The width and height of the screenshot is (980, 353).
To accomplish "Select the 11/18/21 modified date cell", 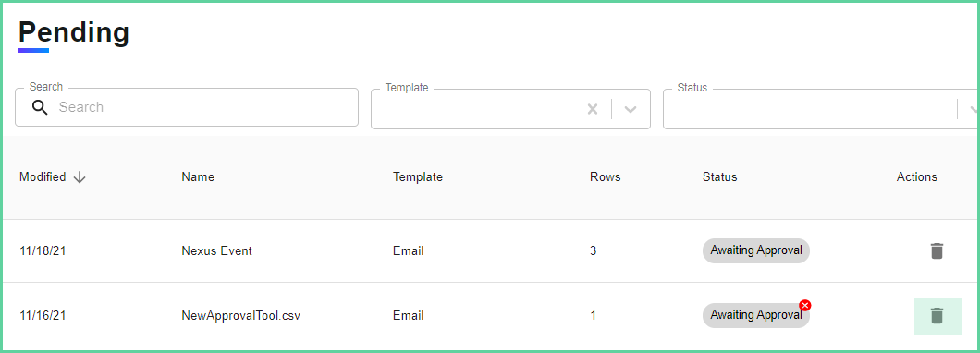I will click(x=43, y=251).
